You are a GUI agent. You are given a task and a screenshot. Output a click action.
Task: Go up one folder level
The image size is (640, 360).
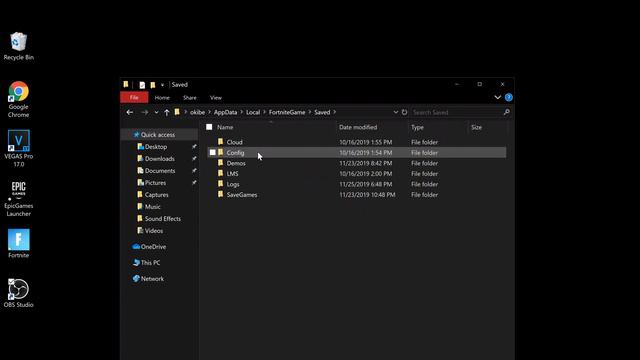[x=167, y=112]
